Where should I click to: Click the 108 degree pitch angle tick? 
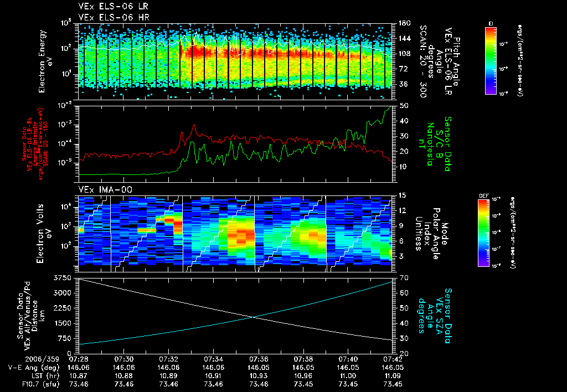(405, 54)
